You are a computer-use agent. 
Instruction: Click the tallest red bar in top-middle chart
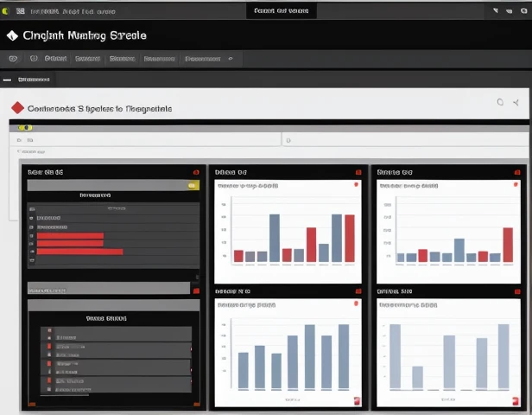pyautogui.click(x=350, y=238)
